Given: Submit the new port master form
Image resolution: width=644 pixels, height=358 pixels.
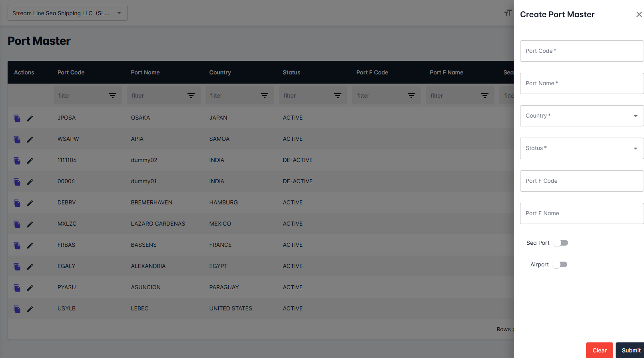Looking at the screenshot, I should point(631,350).
